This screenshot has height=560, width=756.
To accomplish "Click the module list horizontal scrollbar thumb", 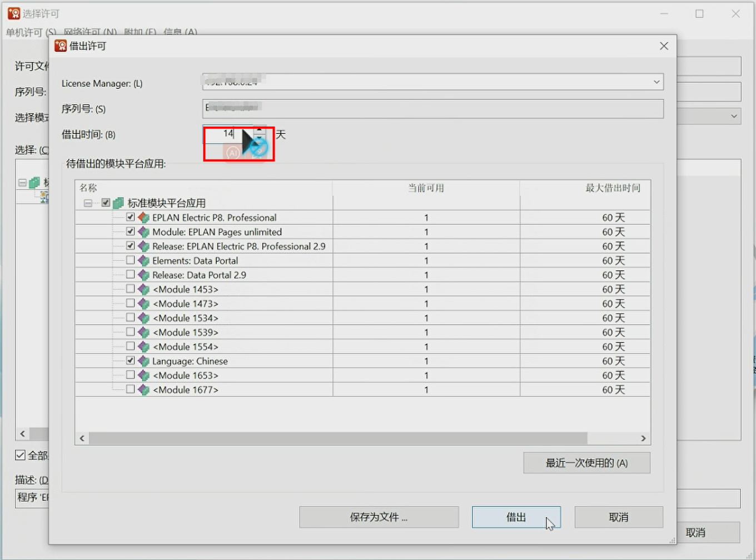I will tap(338, 438).
